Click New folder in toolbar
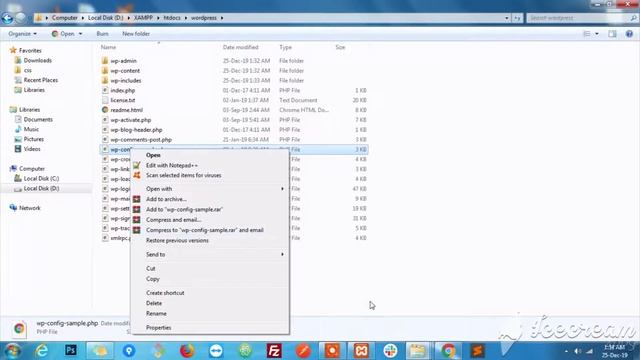This screenshot has width=640, height=360. (x=136, y=34)
